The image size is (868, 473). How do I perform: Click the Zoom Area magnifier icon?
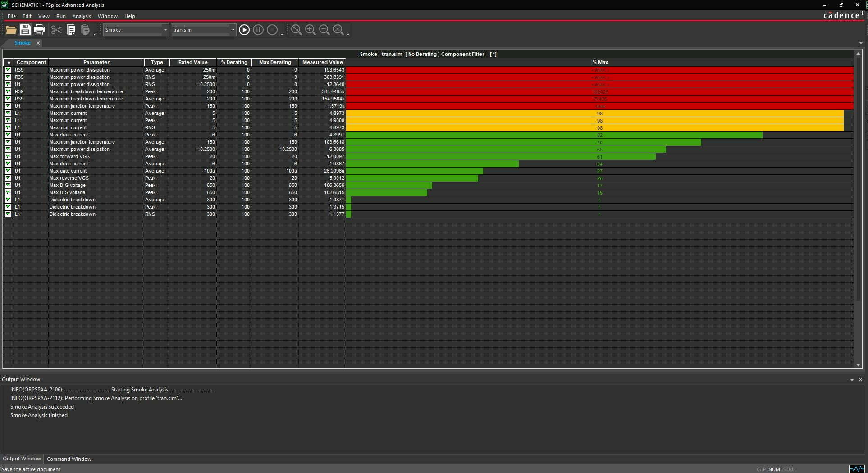(x=296, y=30)
